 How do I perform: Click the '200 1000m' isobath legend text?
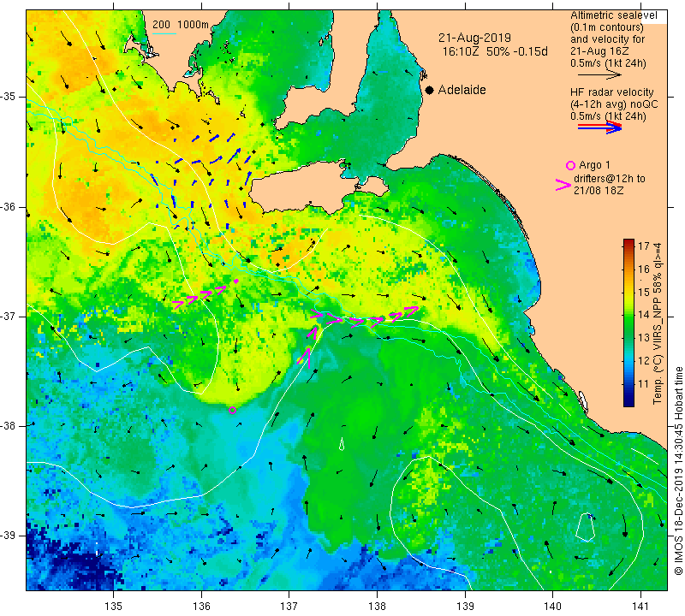181,25
